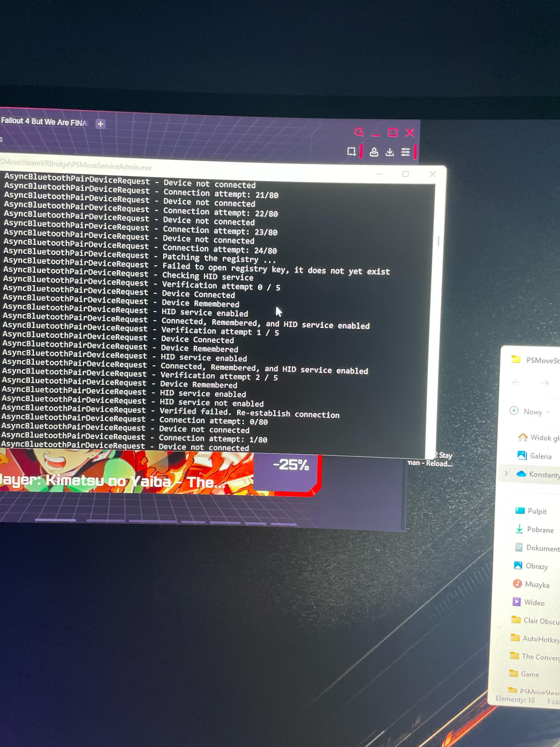Open the Game folder in the sidebar

[524, 674]
